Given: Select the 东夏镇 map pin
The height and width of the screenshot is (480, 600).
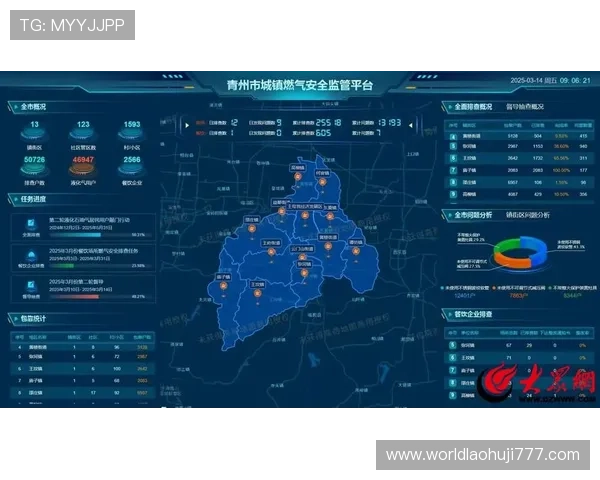Looking at the screenshot, I should pyautogui.click(x=330, y=216).
